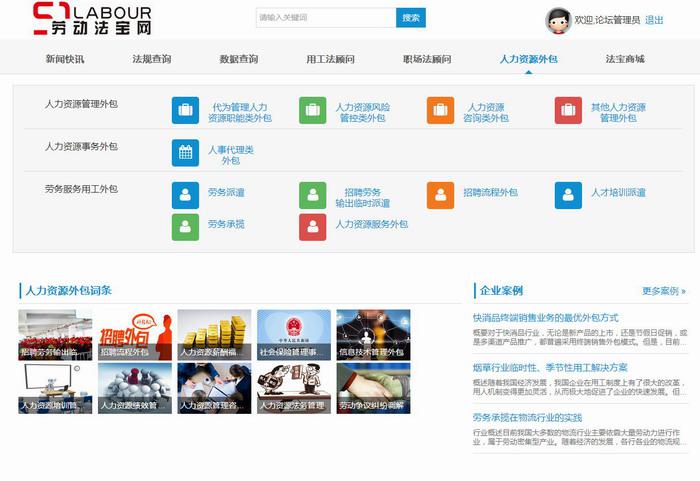Click the orange person icon for 招聘流程外包
Viewport: 700px width, 481px height.
pos(440,195)
